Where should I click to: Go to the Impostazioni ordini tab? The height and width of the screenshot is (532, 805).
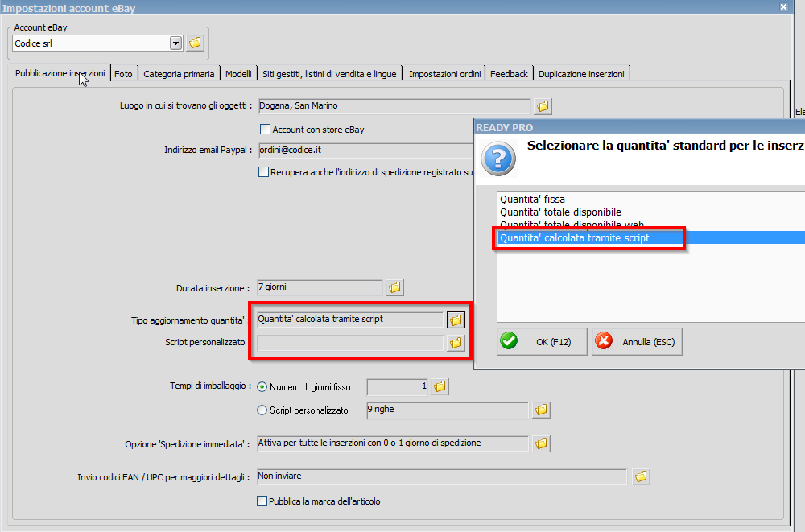[x=444, y=74]
